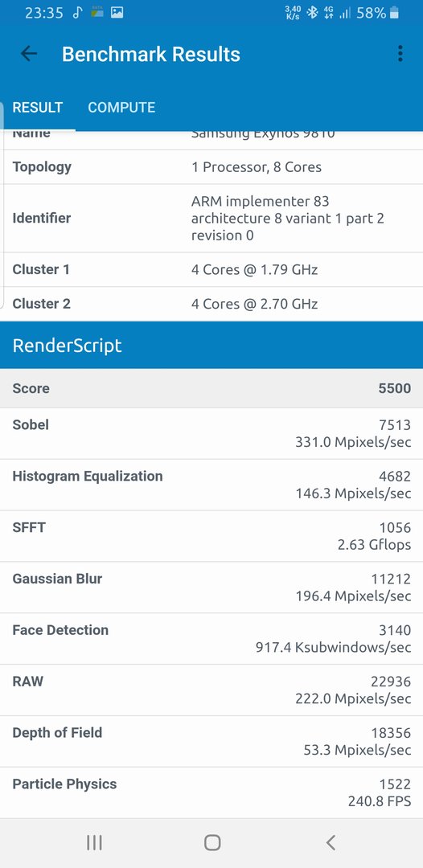The height and width of the screenshot is (868, 423).
Task: Tap the Face Detection result row
Action: click(211, 639)
